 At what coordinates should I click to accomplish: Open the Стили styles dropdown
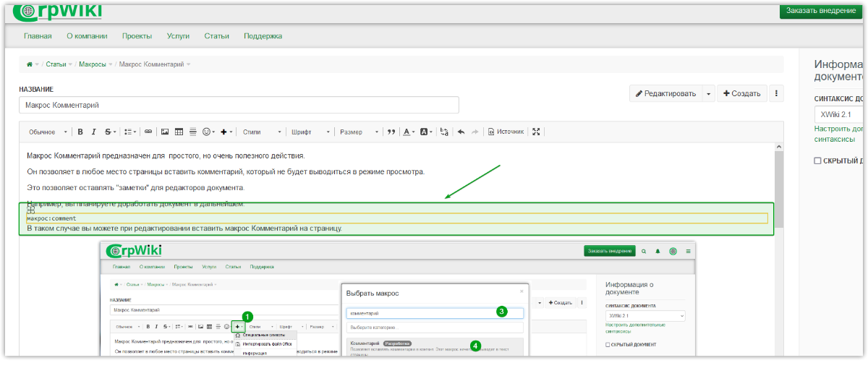click(262, 132)
